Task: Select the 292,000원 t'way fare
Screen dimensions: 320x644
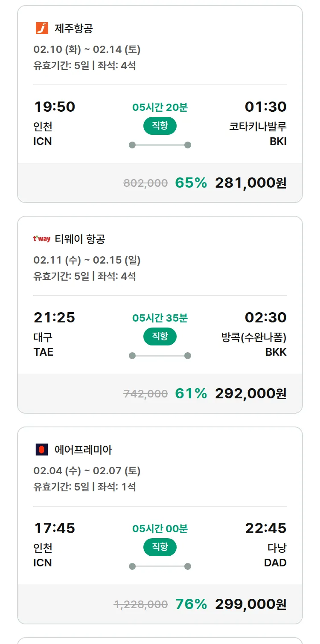Action: click(250, 394)
